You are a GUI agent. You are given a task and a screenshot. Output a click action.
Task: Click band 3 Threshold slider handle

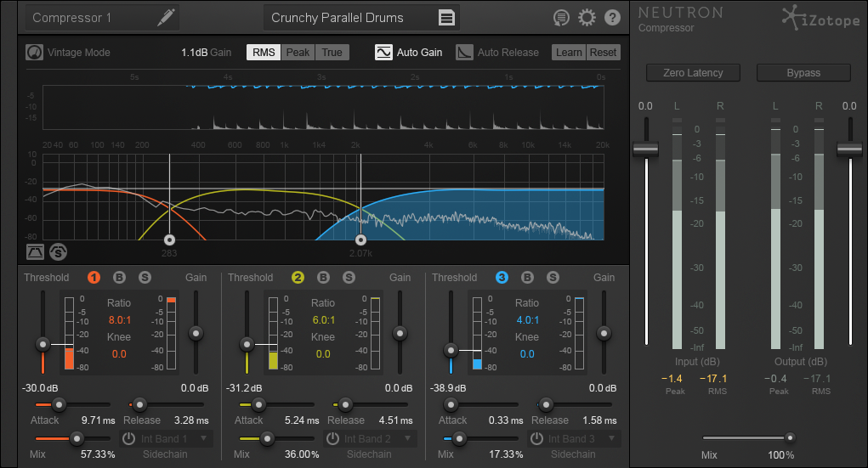(451, 350)
